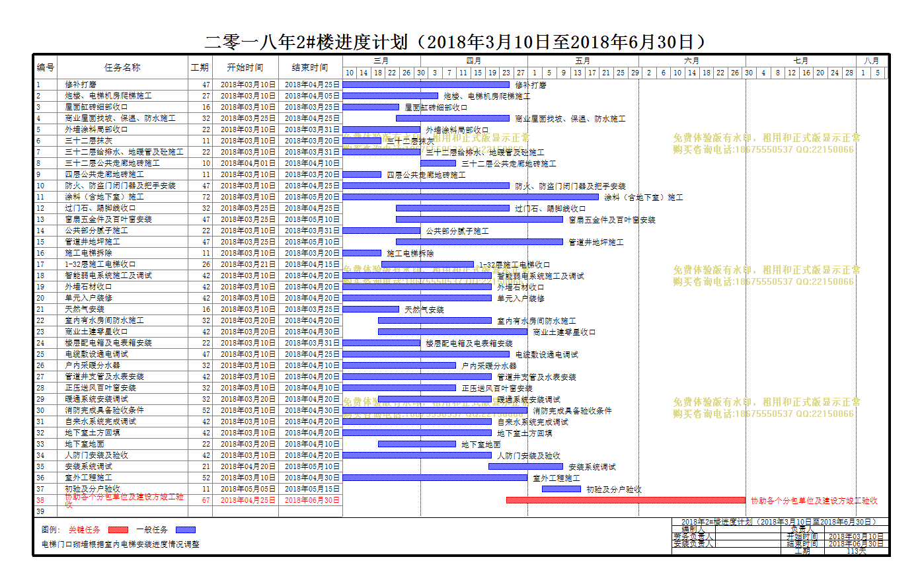Click start date 2018年04月01日 in row 8
The width and height of the screenshot is (922, 588).
pos(248,163)
